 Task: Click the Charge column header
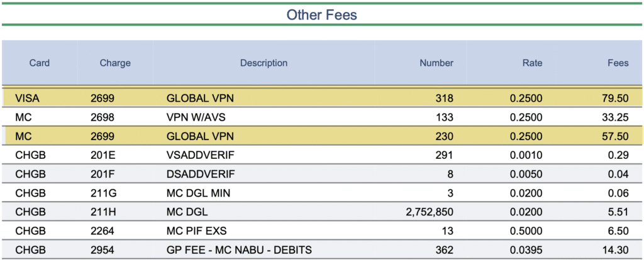point(115,63)
